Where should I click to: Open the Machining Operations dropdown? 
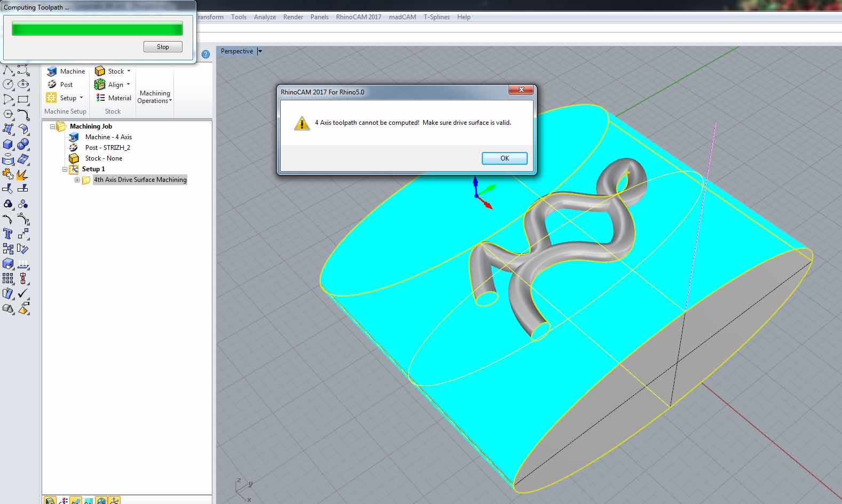[x=155, y=97]
